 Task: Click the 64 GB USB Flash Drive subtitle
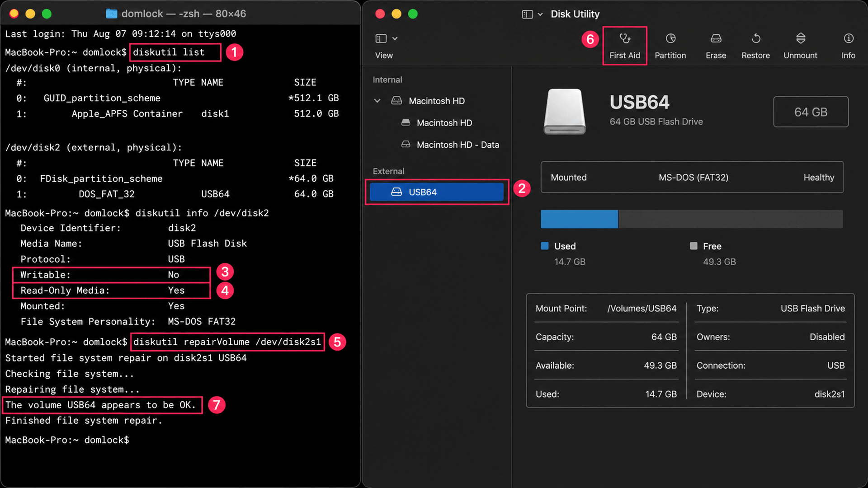pyautogui.click(x=656, y=122)
